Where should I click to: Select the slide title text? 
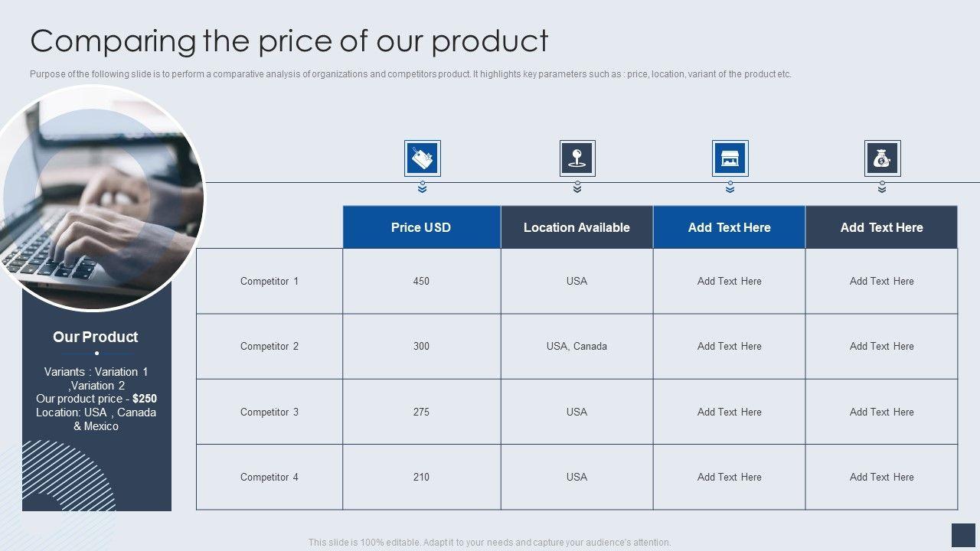289,41
